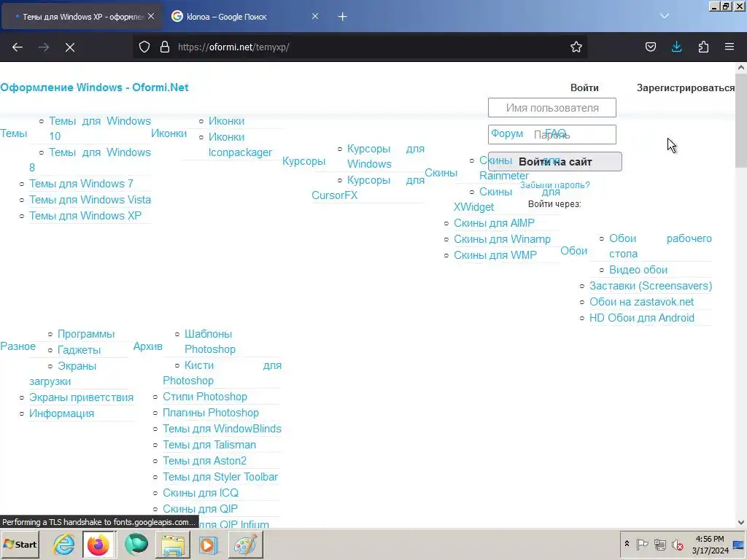Click the Войти на сайт button
Screen dimensions: 747x560
(x=555, y=161)
